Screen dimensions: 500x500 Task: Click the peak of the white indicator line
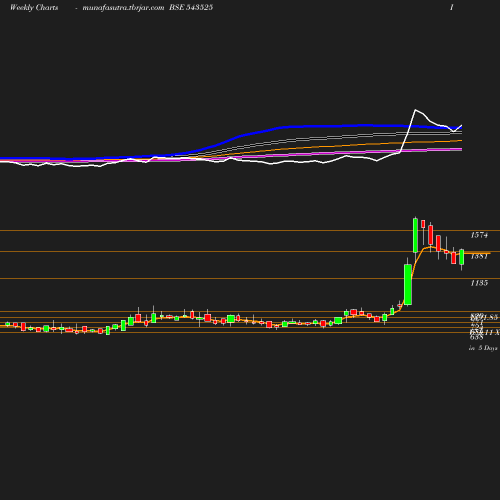[415, 110]
